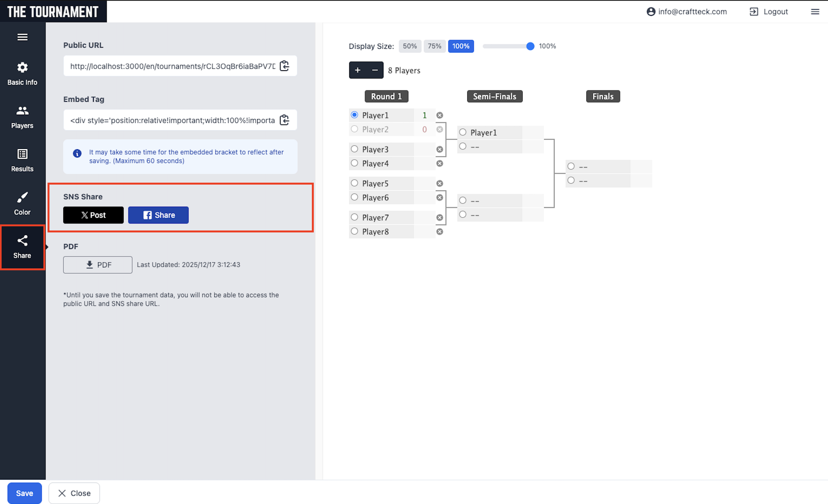This screenshot has width=828, height=504.
Task: Decrease players with the minus button
Action: 375,70
